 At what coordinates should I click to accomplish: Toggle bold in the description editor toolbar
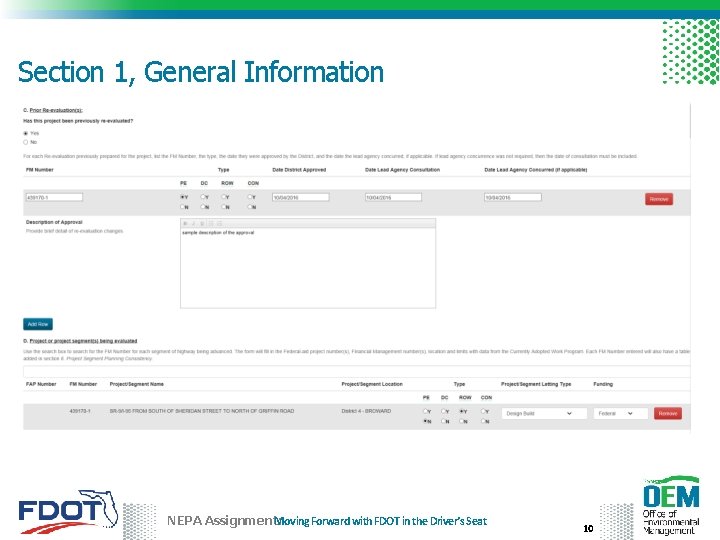[x=185, y=224]
